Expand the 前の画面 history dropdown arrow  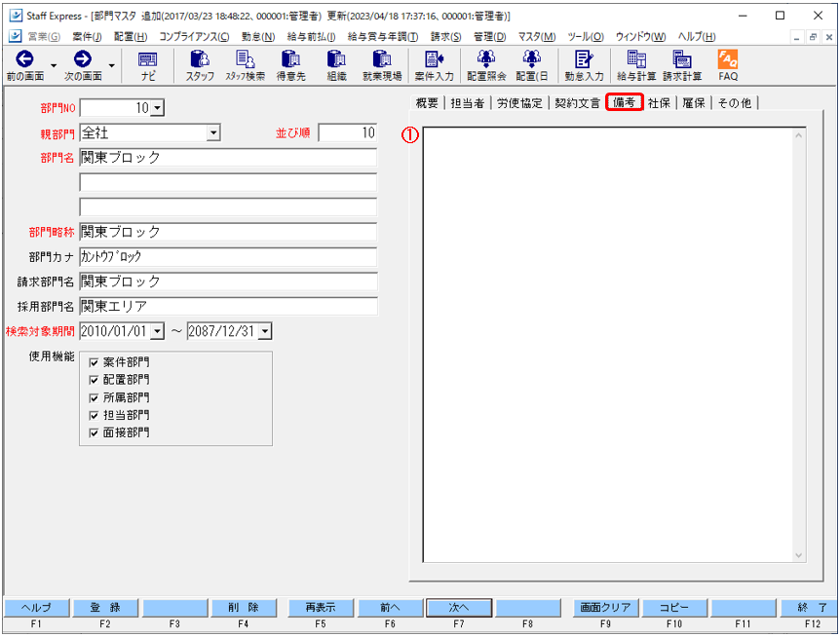click(x=53, y=66)
